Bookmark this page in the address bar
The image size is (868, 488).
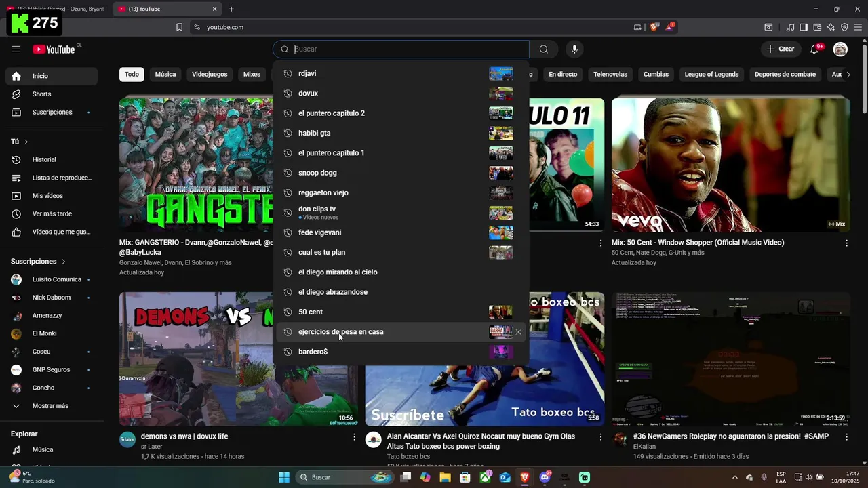point(179,27)
